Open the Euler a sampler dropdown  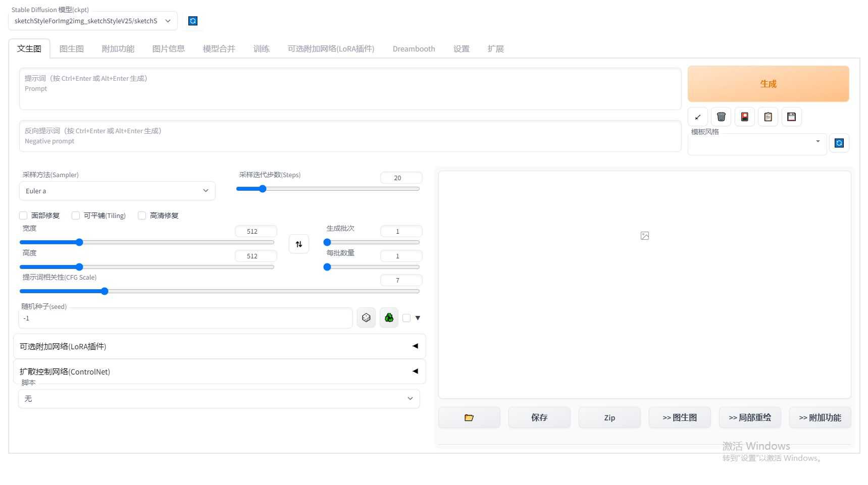tap(117, 191)
